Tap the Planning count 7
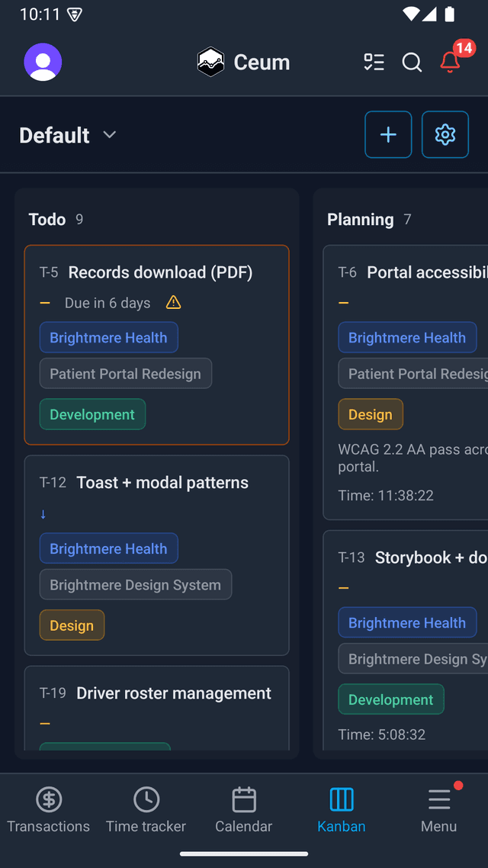 coord(407,220)
